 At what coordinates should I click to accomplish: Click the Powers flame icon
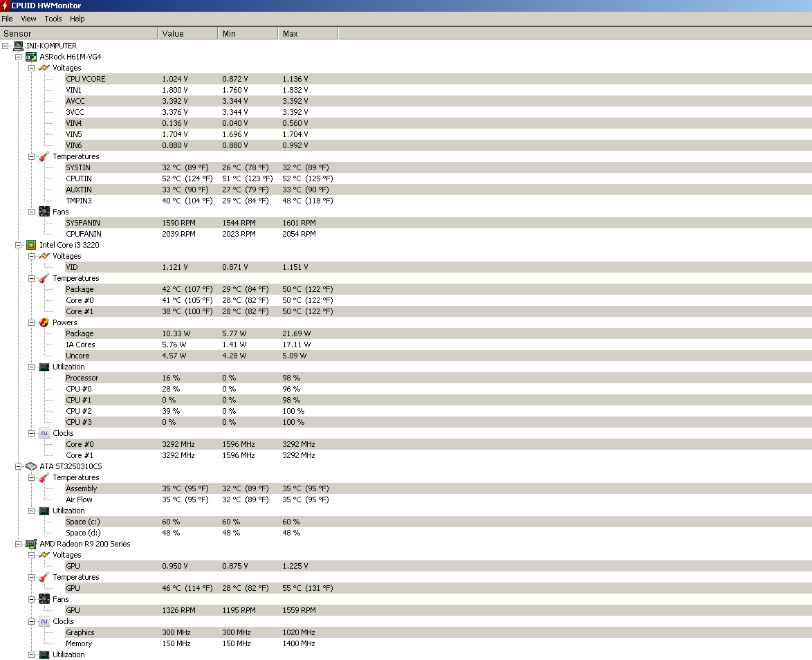point(44,322)
